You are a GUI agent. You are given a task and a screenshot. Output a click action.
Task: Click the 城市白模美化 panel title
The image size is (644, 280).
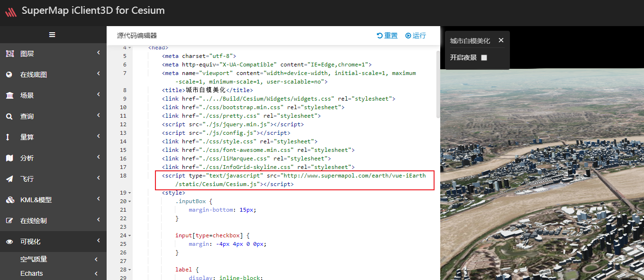point(470,41)
